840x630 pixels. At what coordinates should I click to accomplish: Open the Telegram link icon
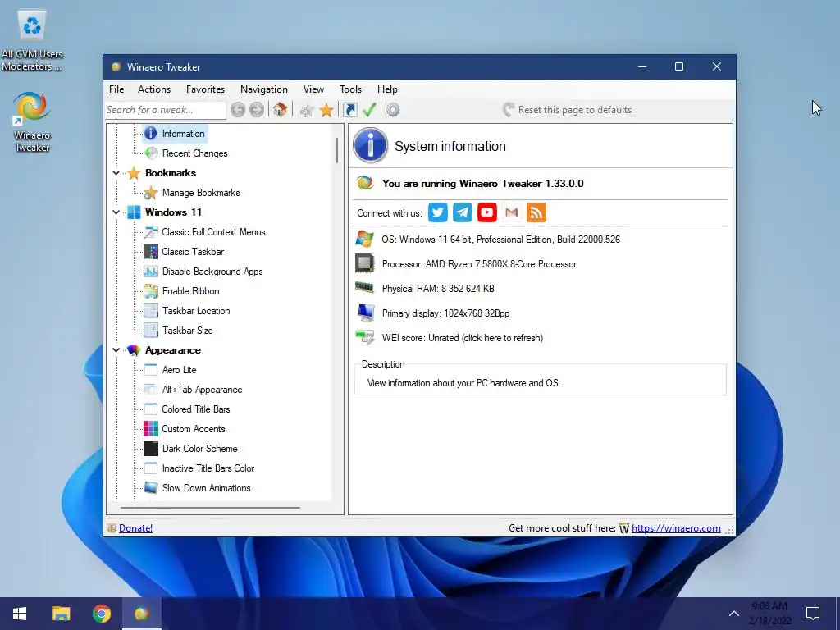click(463, 212)
